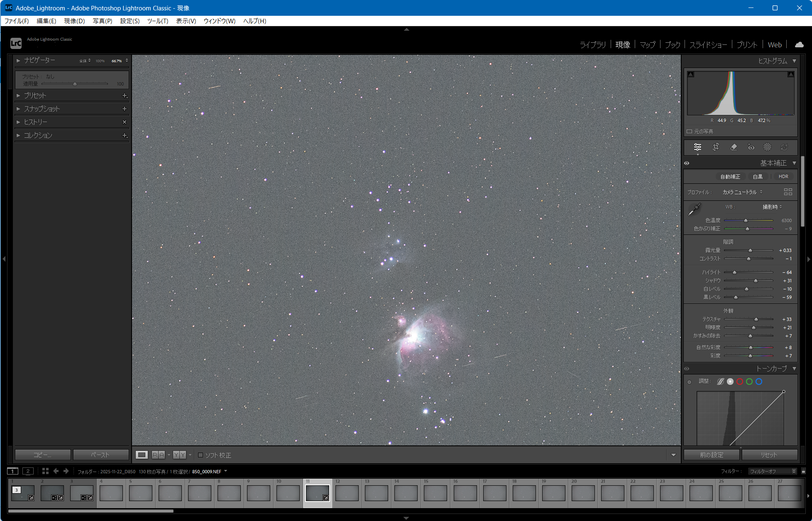Switch to grid view in filmstrip bar
The image size is (812, 521).
tap(45, 471)
